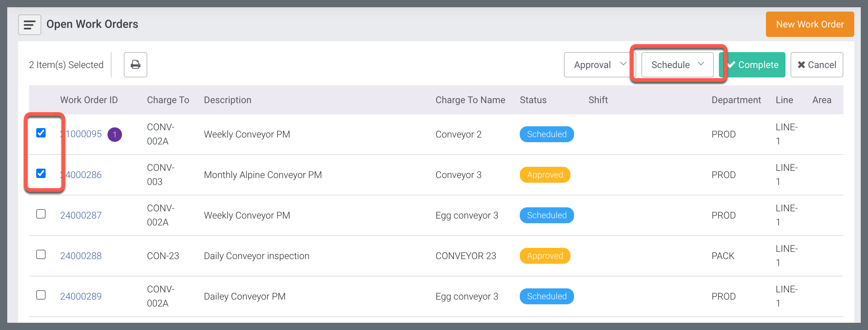The image size is (868, 330).
Task: Click the PACK department cell
Action: [x=723, y=256]
